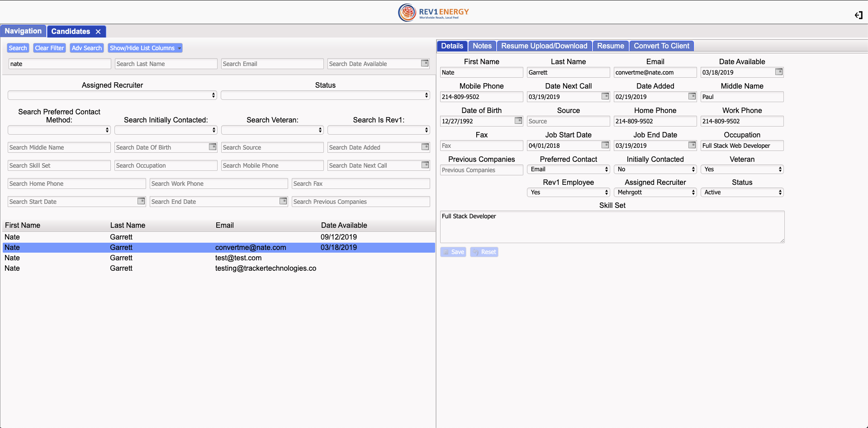868x428 pixels.
Task: Open Date Next Call calendar picker
Action: (605, 96)
